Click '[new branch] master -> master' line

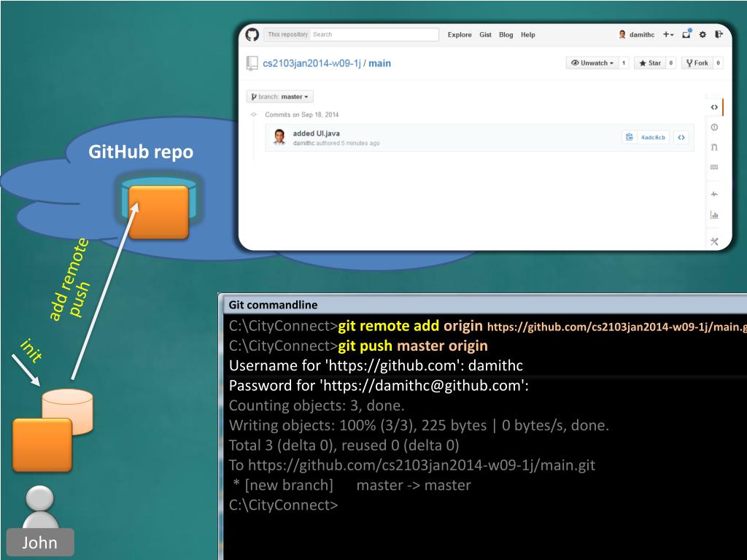click(352, 485)
